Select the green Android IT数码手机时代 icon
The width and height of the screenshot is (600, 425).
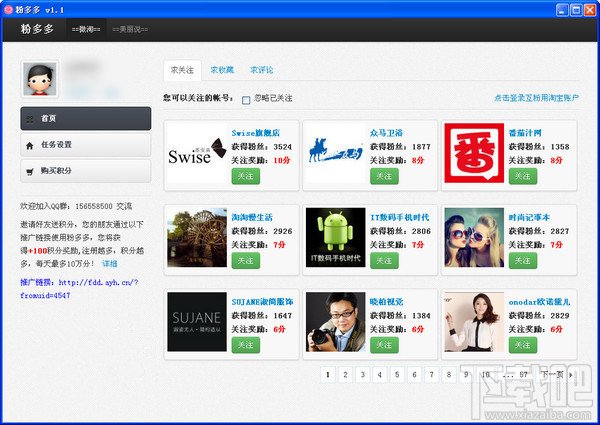(x=336, y=237)
